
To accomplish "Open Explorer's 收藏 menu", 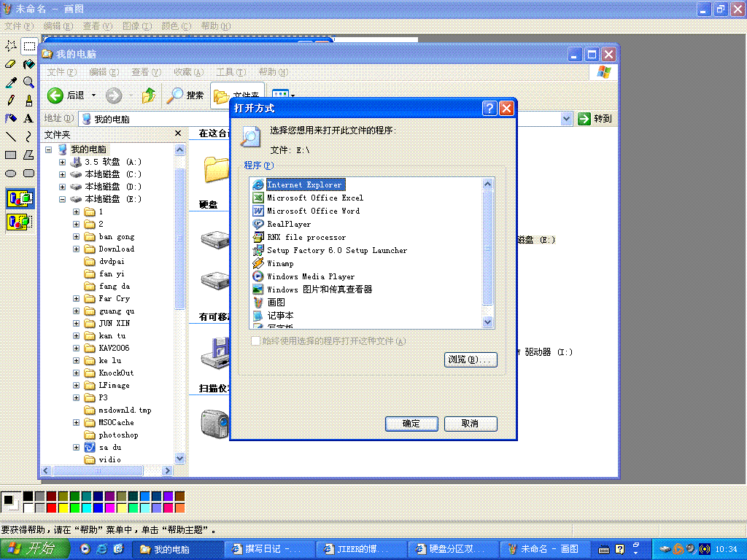I will point(189,72).
